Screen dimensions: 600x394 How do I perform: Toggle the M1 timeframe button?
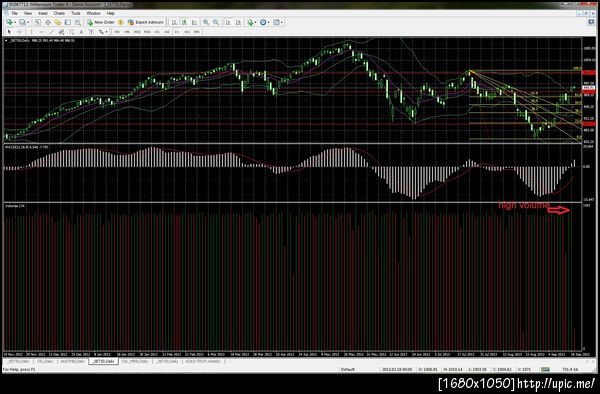(117, 32)
